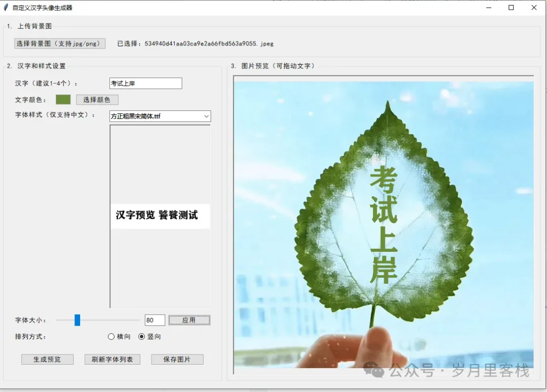Close the 自定义汉字头像生成器 window
547x392 pixels.
(x=534, y=8)
